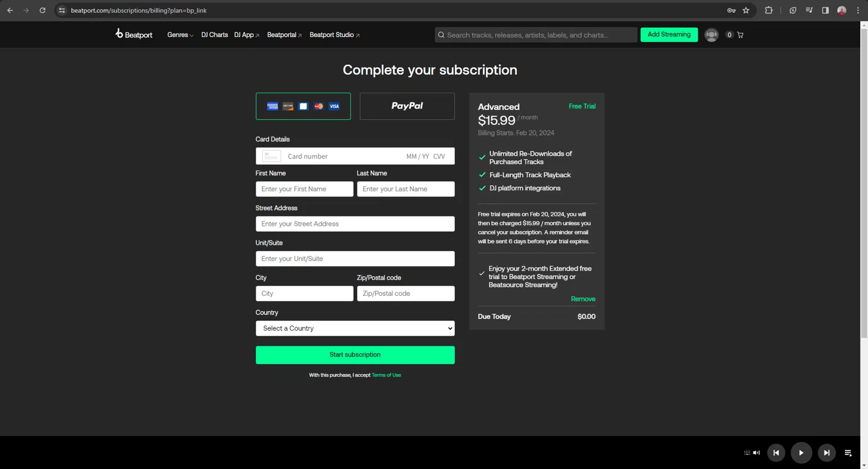Open the DJ App link

247,35
